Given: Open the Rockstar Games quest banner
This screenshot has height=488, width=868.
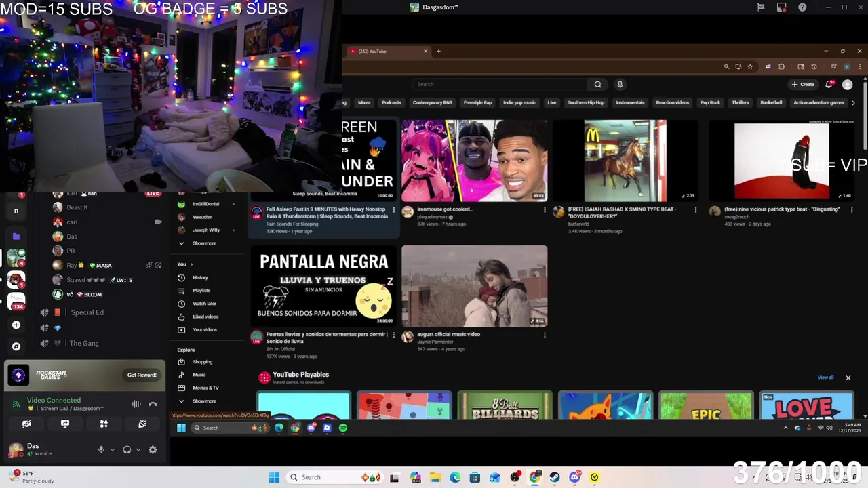Looking at the screenshot, I should [85, 375].
